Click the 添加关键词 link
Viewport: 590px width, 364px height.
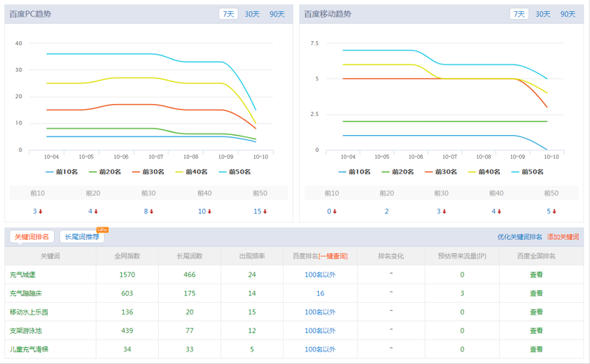click(563, 237)
